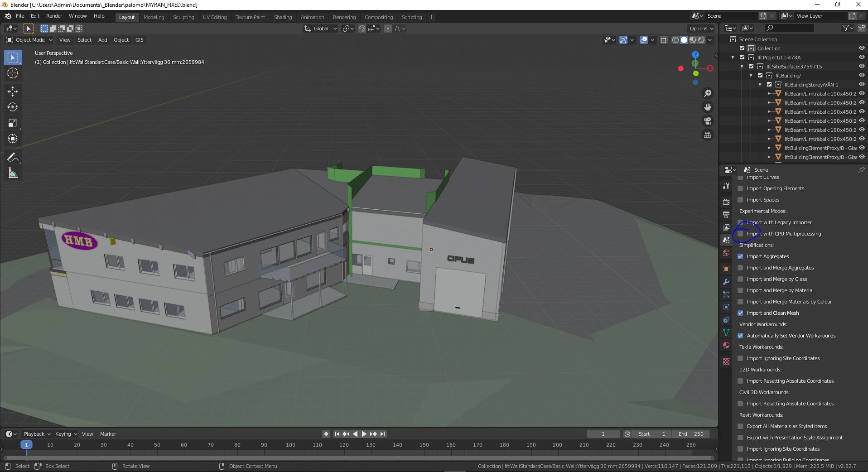Activate the Scale tool

(13, 123)
